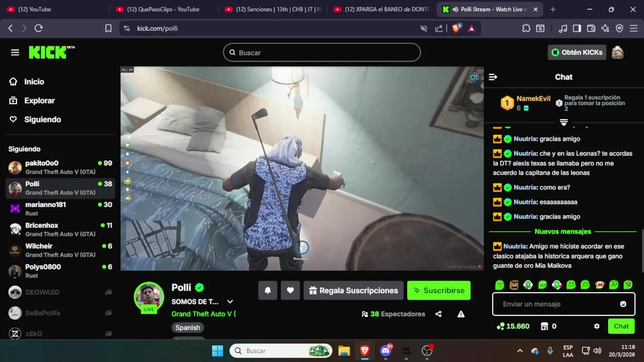644x362 pixels.
Task: Click the Obtén KICKs button
Action: click(x=577, y=52)
